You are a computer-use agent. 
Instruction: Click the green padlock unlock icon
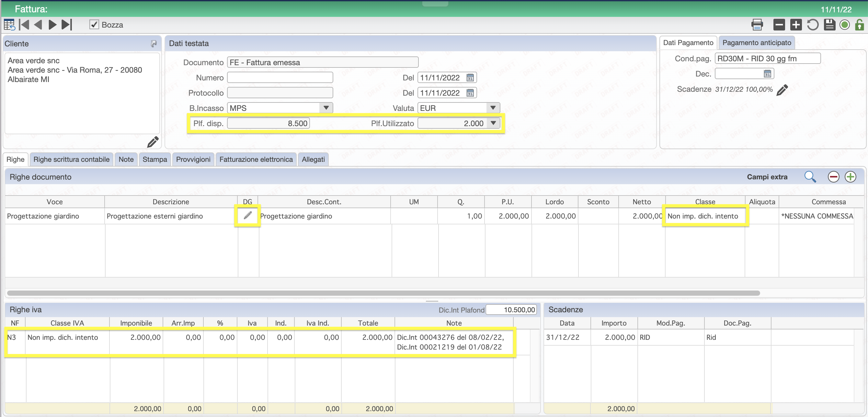860,25
